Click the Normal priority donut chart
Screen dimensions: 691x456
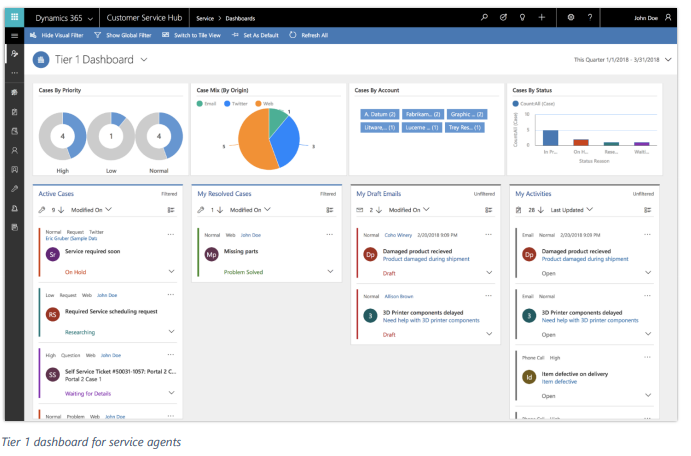(x=159, y=136)
